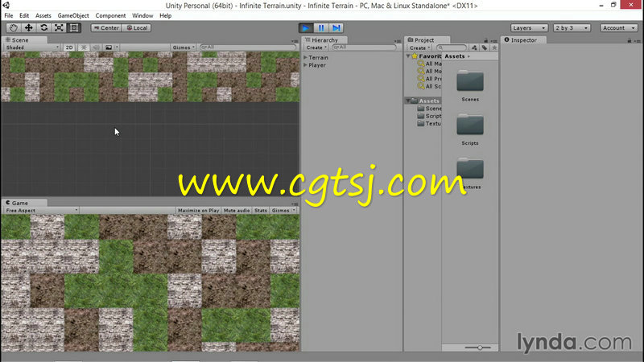
Task: Open Project Create dropdown
Action: (419, 48)
